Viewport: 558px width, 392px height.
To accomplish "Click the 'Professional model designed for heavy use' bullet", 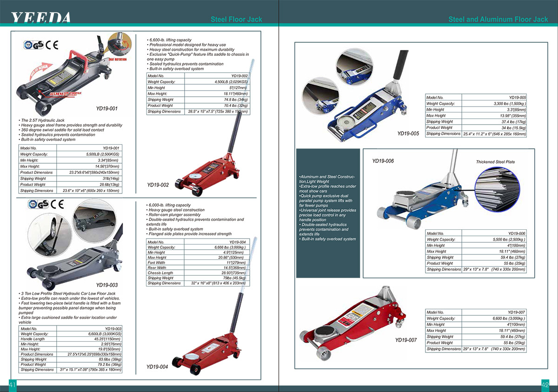I will point(187,45).
